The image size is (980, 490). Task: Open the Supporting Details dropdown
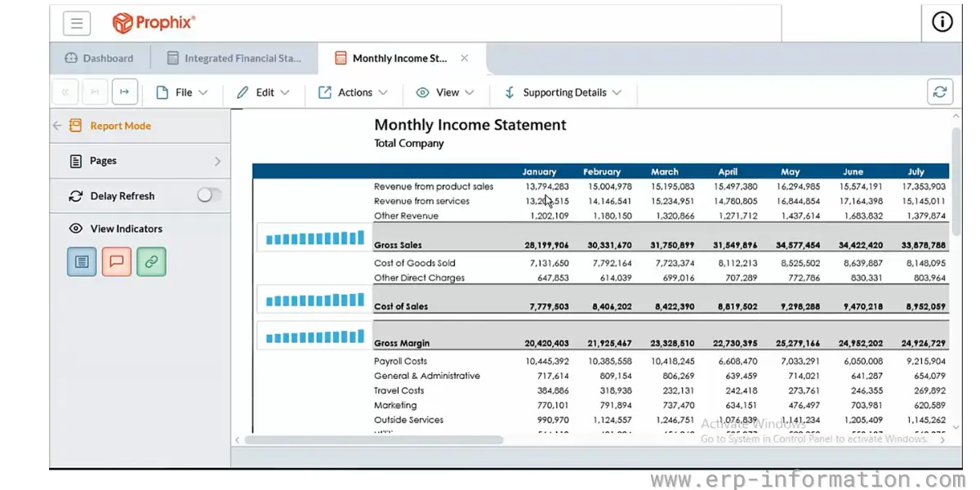pyautogui.click(x=563, y=92)
